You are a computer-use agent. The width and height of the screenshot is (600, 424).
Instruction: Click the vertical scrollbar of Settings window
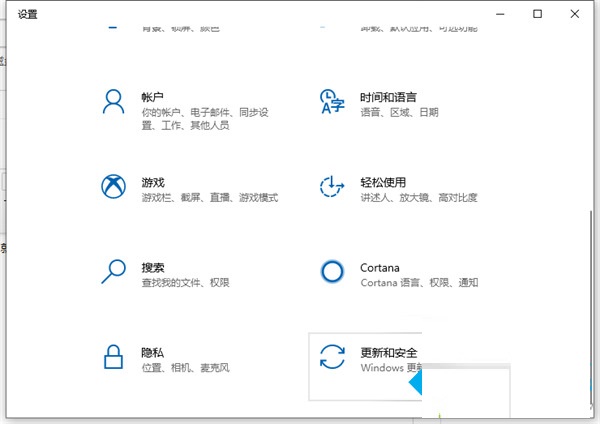[x=591, y=309]
